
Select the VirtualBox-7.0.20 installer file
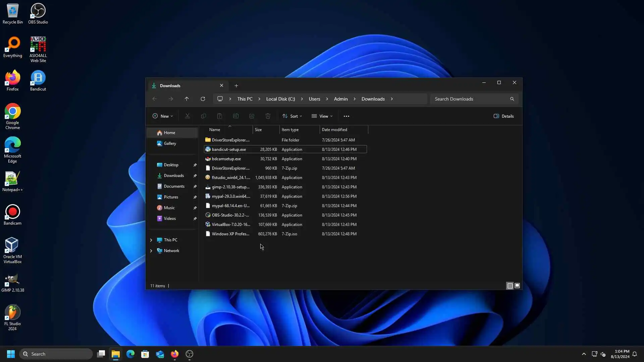click(231, 225)
